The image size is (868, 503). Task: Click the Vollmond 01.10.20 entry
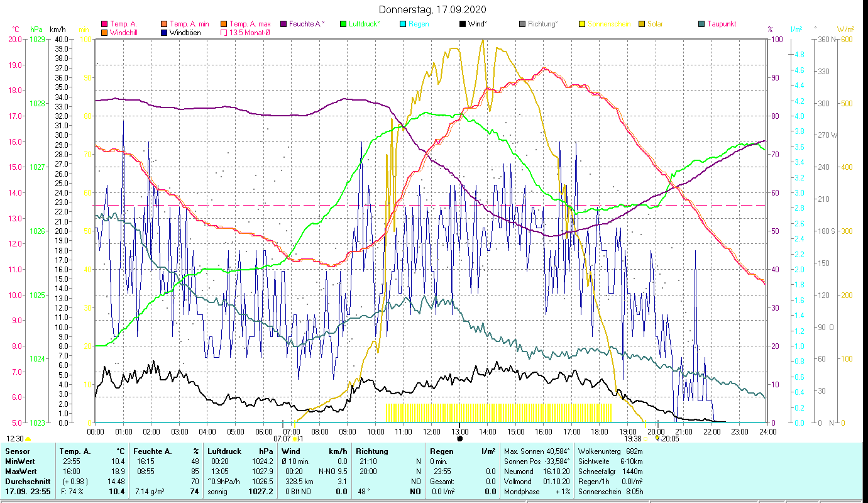tap(538, 482)
